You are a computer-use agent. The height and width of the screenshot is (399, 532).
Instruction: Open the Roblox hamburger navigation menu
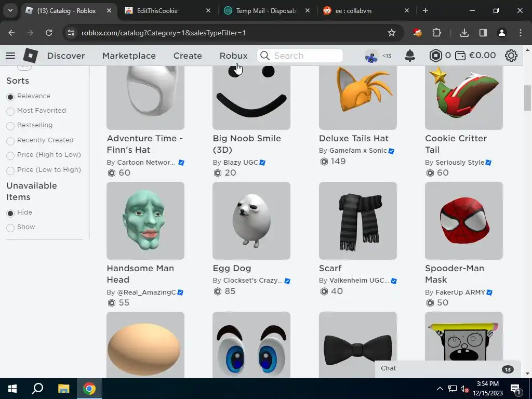click(x=10, y=55)
